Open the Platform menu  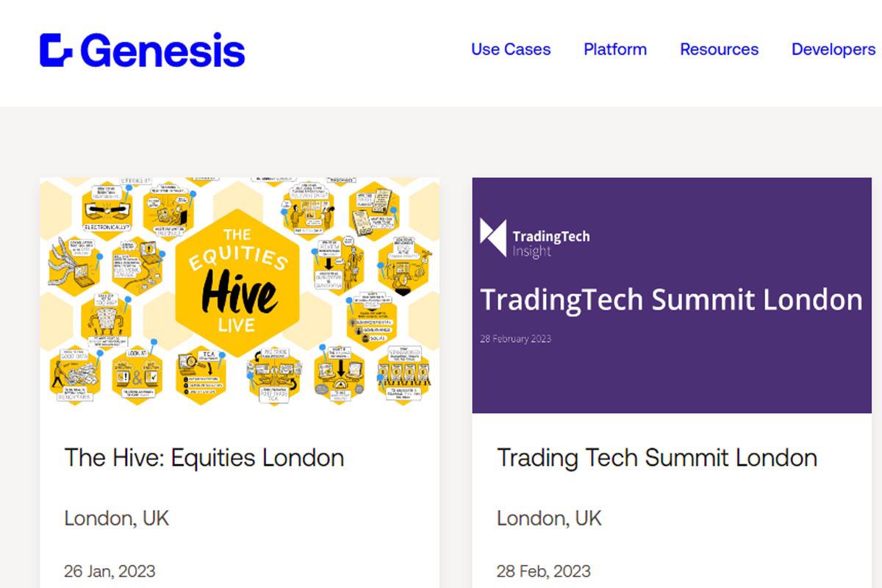click(615, 49)
